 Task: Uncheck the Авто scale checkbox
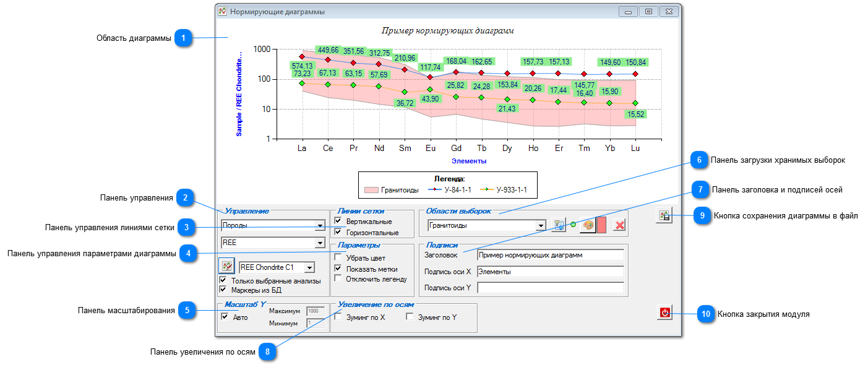point(225,317)
